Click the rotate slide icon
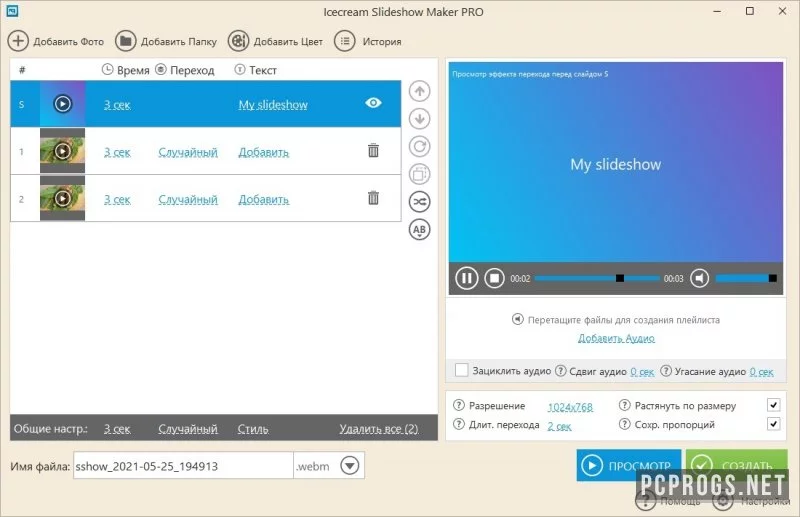 [x=419, y=146]
